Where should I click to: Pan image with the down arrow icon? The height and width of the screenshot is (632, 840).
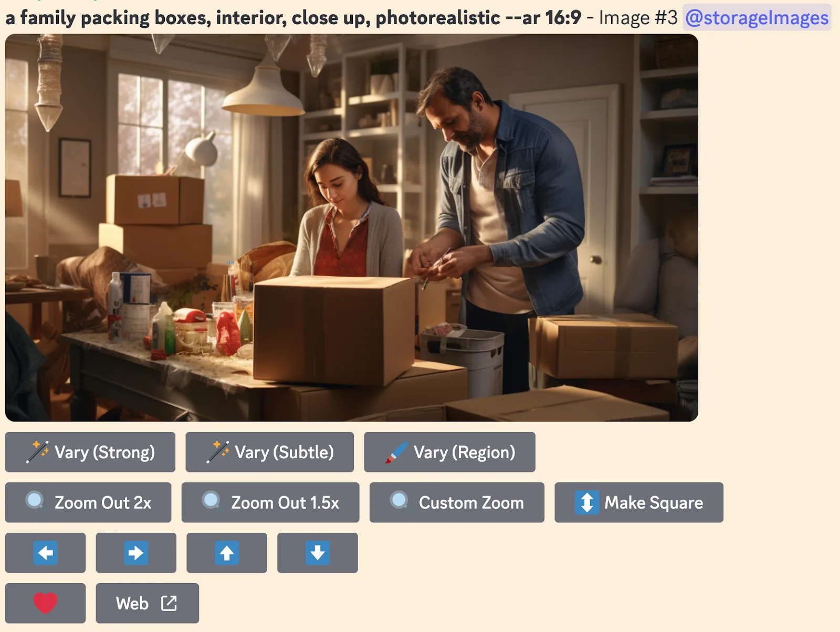(x=318, y=553)
